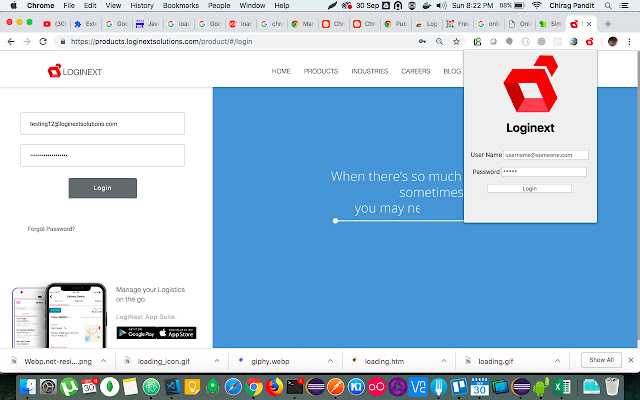
Task: Launch Firefox from the dock
Action: pos(274,386)
